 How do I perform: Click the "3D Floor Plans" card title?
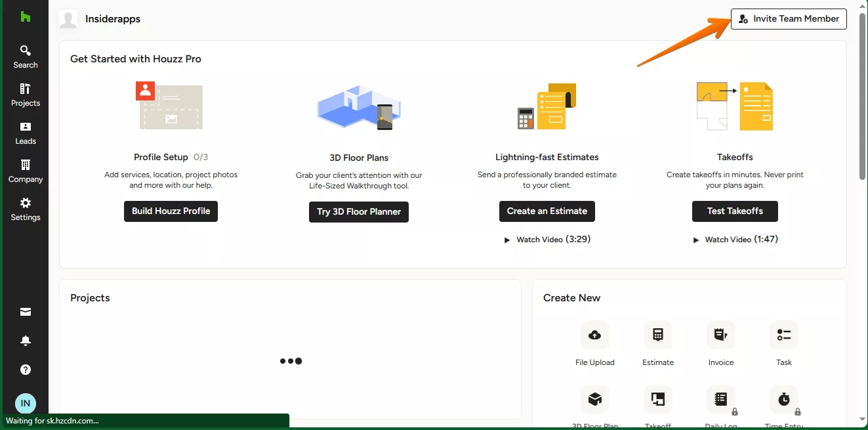pos(359,158)
